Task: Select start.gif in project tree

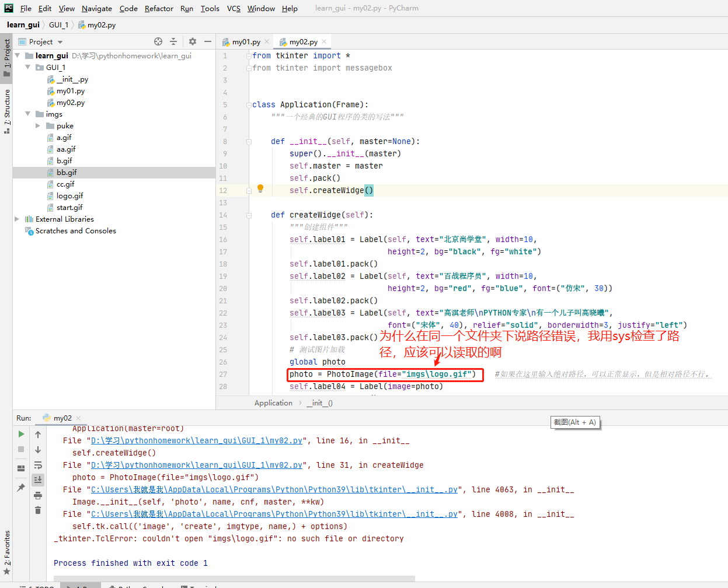Action: (69, 207)
